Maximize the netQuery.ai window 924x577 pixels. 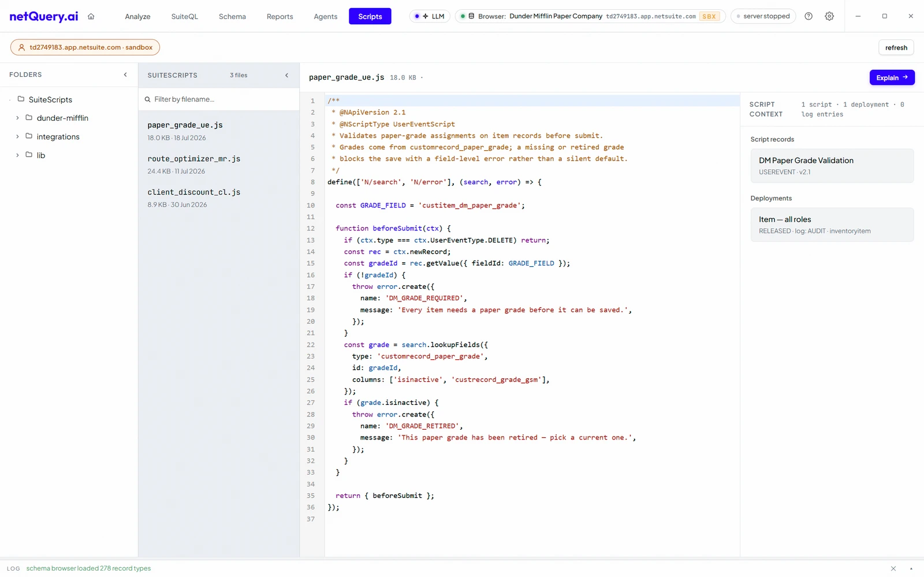point(884,16)
